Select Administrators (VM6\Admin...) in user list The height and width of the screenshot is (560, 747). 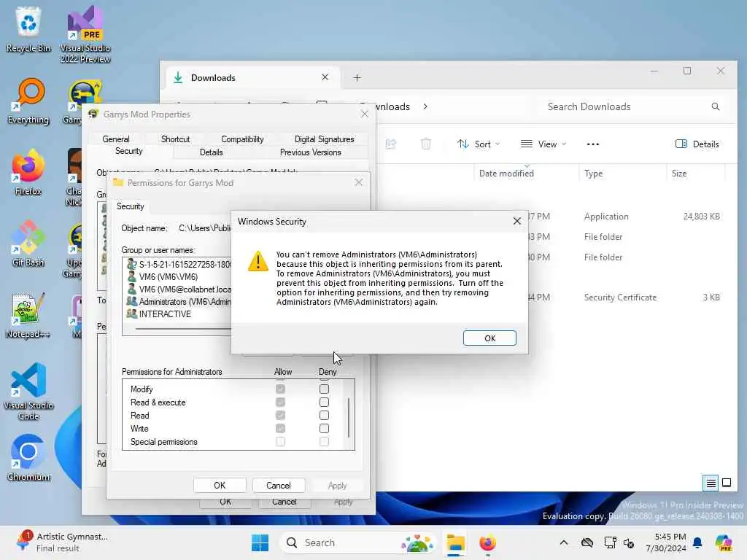178,301
